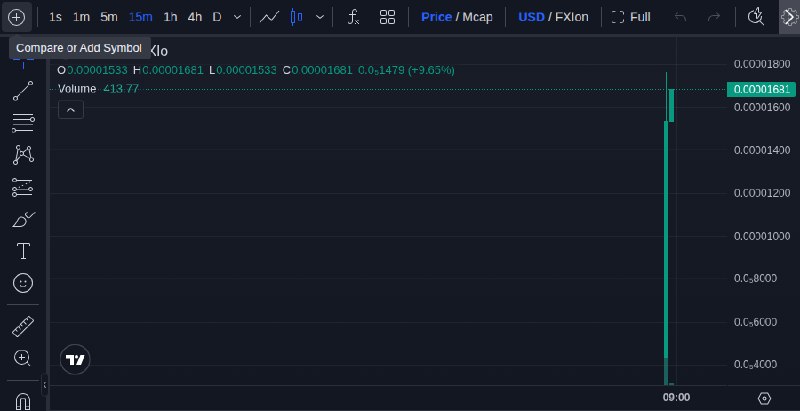Select the trend line drawing tool
This screenshot has width=800, height=411.
23,91
